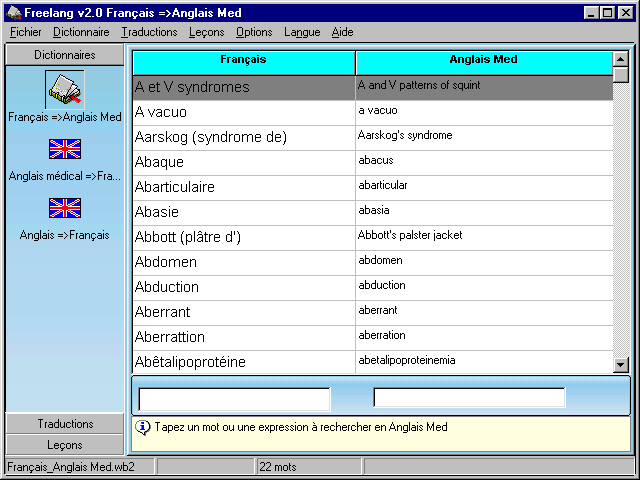Focus the Français search input field
The height and width of the screenshot is (480, 640).
pyautogui.click(x=234, y=399)
